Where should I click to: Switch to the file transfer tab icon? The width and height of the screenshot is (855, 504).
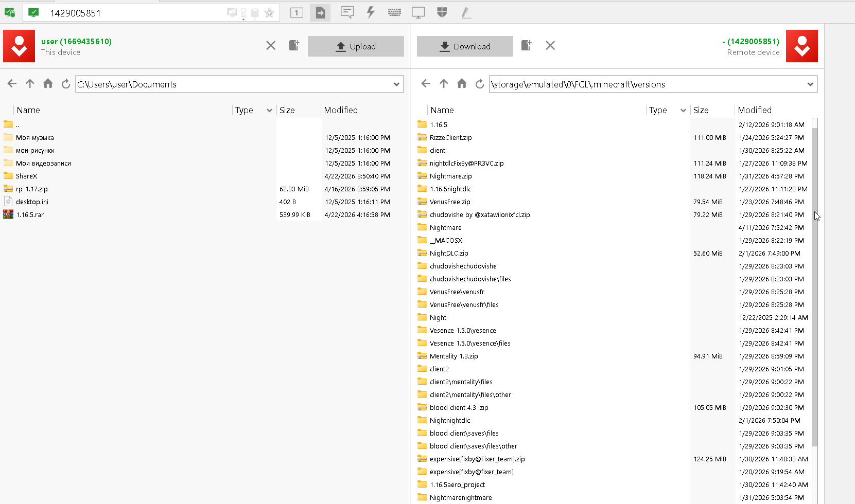coord(320,12)
